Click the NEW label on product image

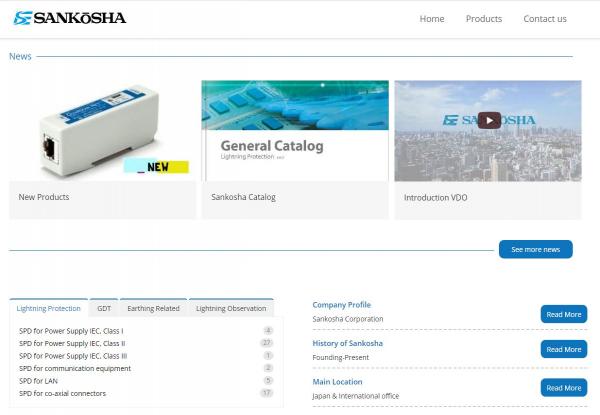point(157,166)
